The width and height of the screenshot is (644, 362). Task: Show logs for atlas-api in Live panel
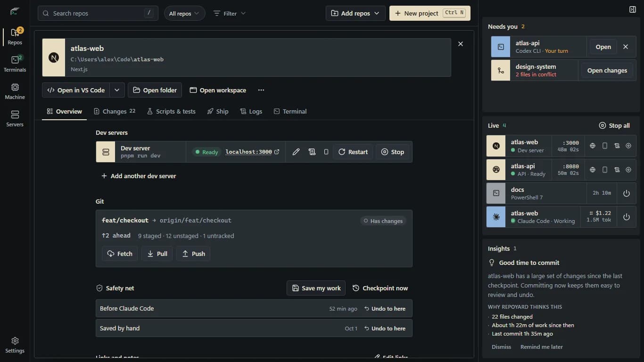(x=617, y=170)
